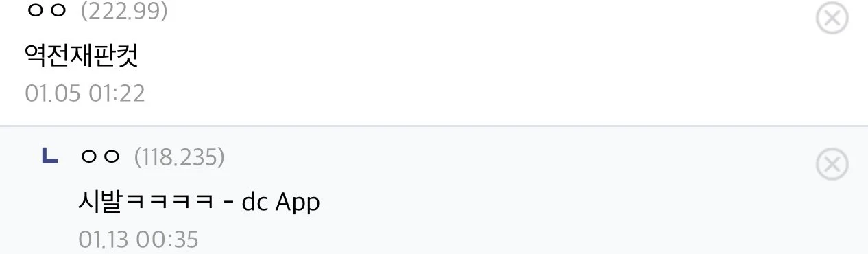Open the ㅇㅇ nickname on the 118.235 reply
The image size is (868, 254).
pos(101,158)
